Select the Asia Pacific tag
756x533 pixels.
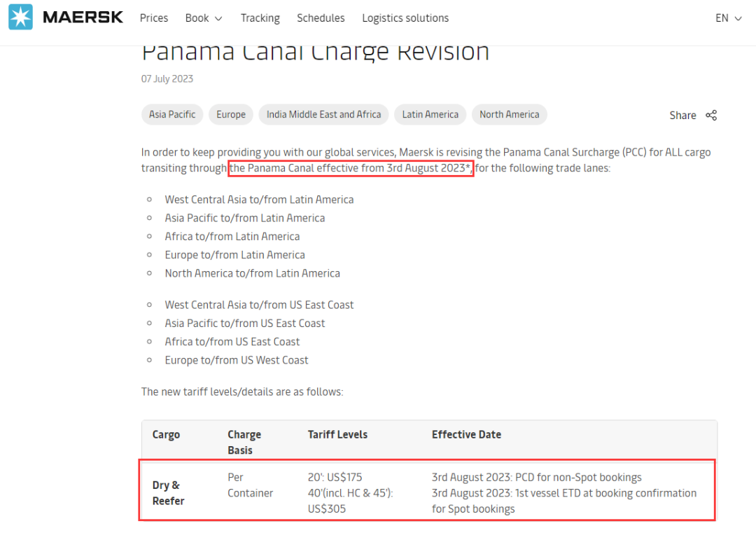(172, 115)
